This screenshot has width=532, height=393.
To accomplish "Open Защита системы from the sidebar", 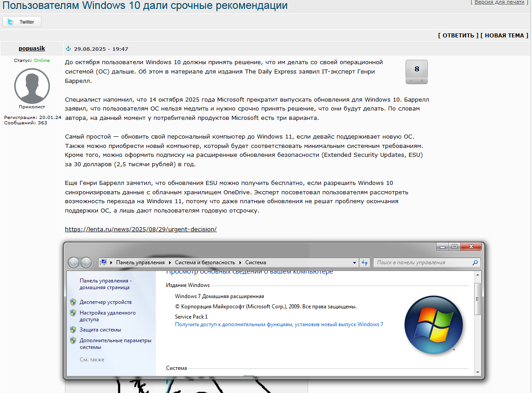I will (x=100, y=330).
